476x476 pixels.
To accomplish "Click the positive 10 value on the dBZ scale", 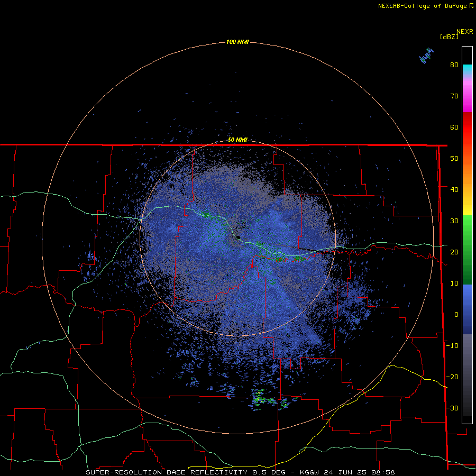I will pyautogui.click(x=454, y=283).
